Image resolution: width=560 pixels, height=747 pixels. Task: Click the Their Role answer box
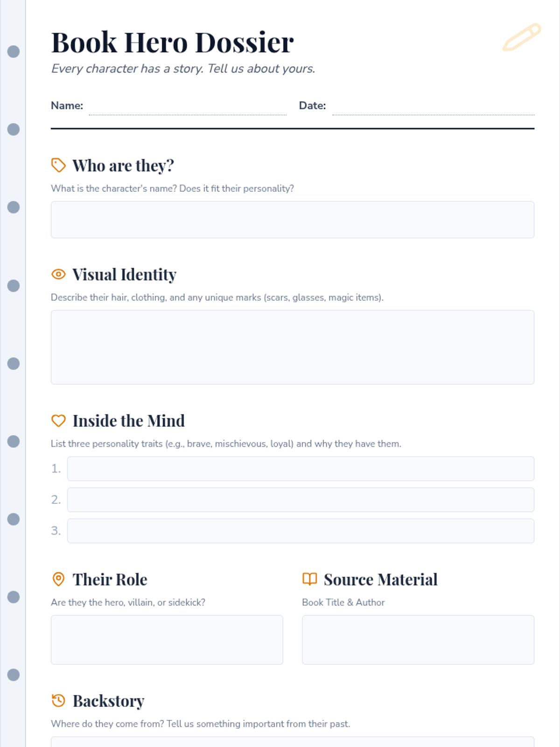[167, 640]
